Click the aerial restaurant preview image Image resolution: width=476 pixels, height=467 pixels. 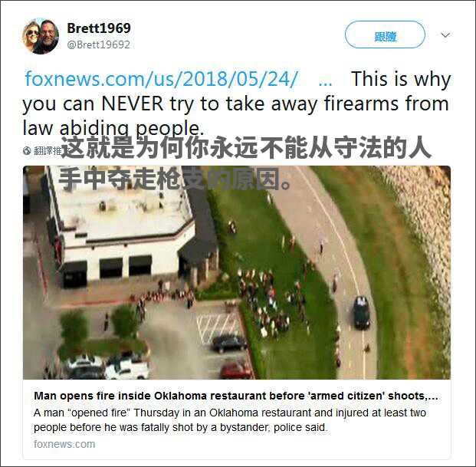click(237, 272)
